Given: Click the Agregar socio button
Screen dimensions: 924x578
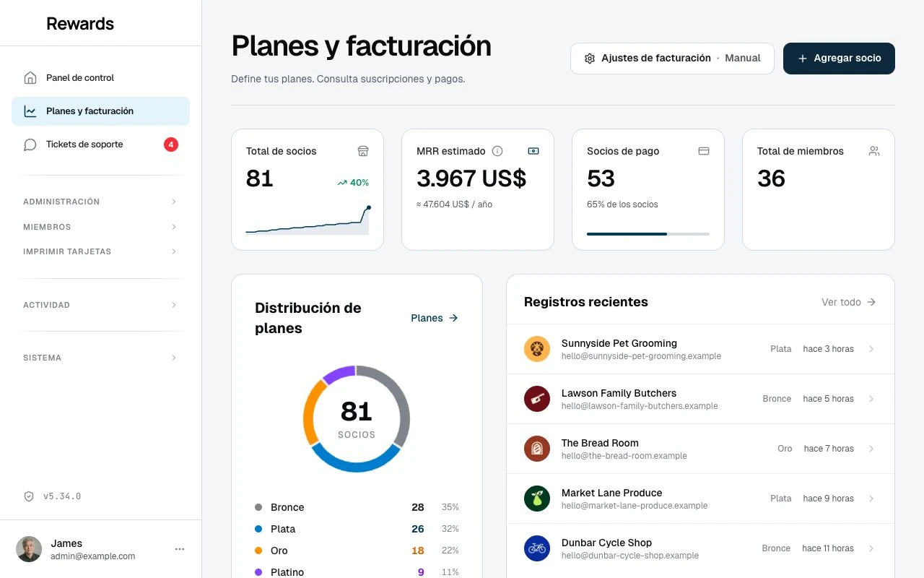Looking at the screenshot, I should [839, 59].
